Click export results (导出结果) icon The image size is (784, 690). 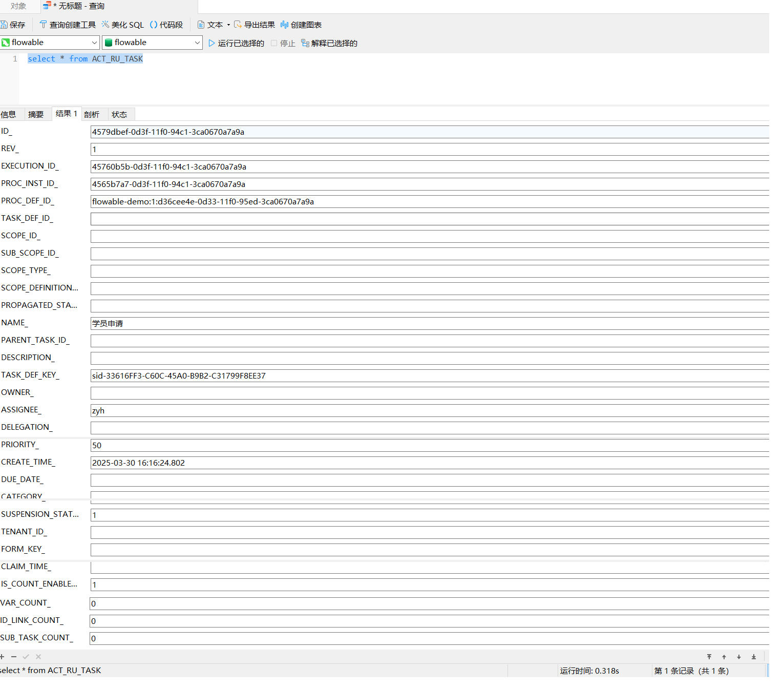(238, 25)
